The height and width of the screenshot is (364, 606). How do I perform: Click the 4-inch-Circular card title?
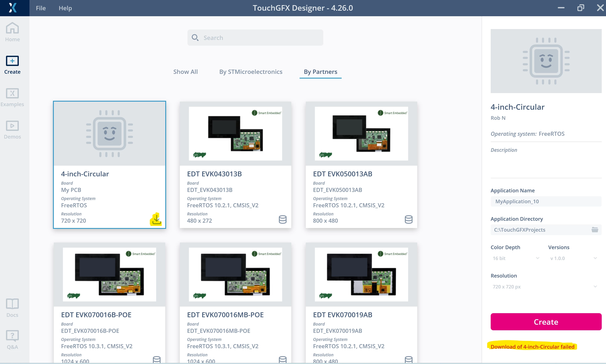click(85, 174)
